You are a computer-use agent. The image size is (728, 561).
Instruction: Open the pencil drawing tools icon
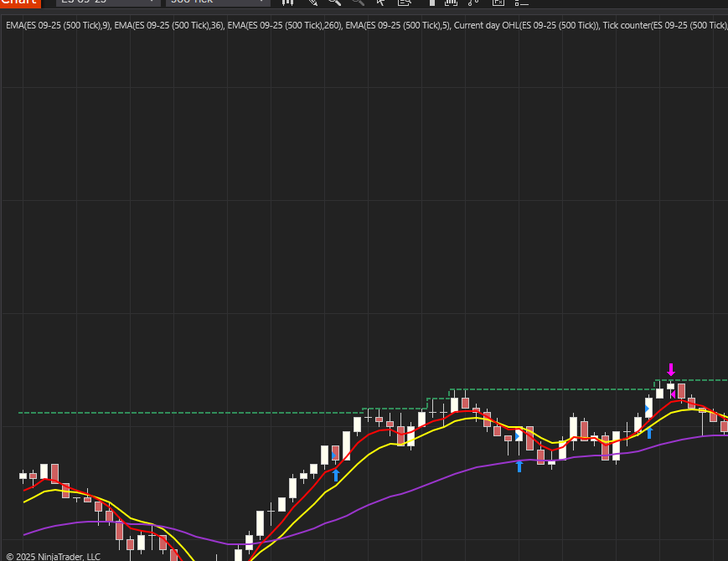pyautogui.click(x=313, y=3)
